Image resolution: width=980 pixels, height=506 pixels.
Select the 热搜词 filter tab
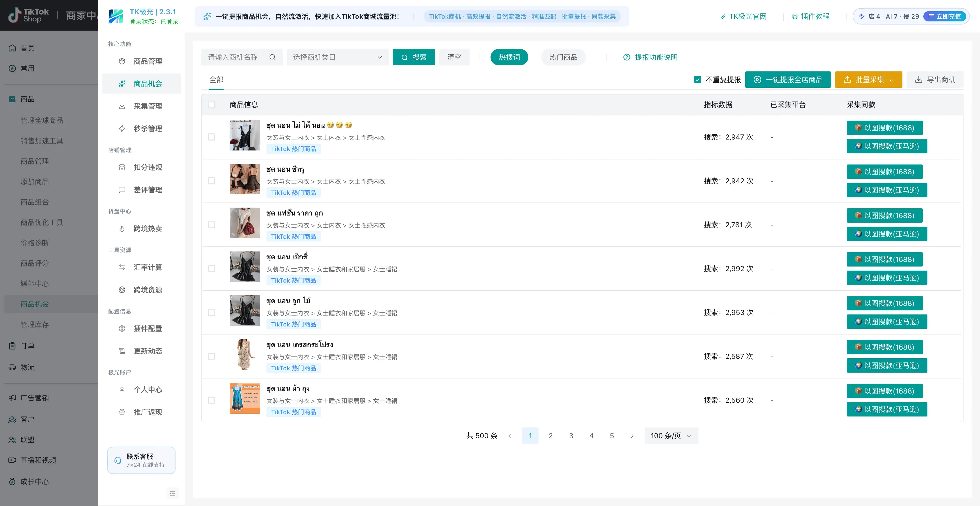coord(509,57)
